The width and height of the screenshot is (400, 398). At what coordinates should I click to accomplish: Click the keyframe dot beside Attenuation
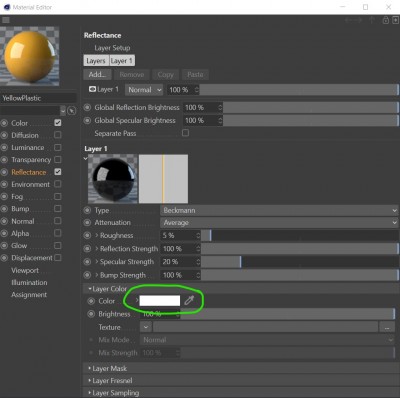87,222
